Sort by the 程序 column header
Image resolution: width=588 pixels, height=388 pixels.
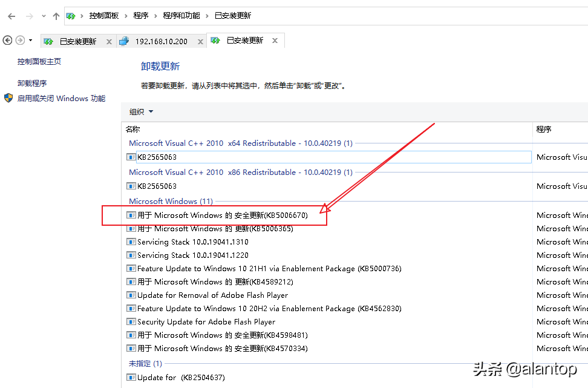544,130
